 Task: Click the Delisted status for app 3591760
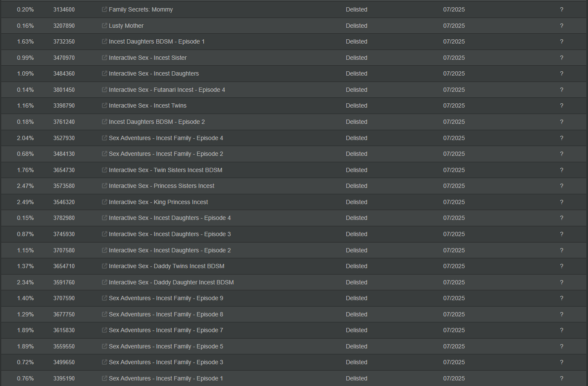tap(357, 282)
